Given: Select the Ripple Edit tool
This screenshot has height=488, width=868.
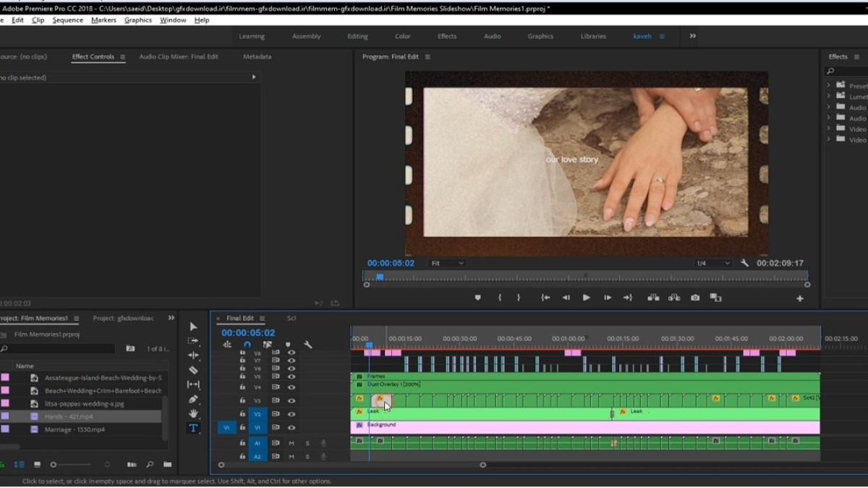Looking at the screenshot, I should (193, 356).
